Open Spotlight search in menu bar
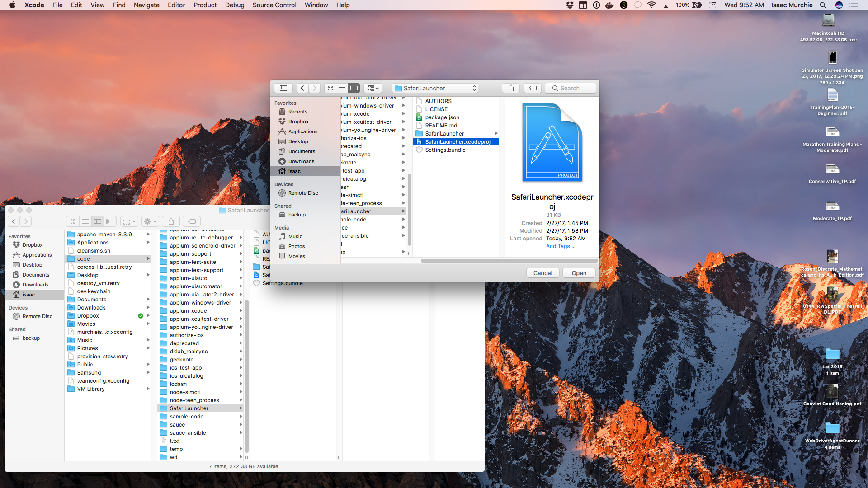868x488 pixels. (823, 5)
